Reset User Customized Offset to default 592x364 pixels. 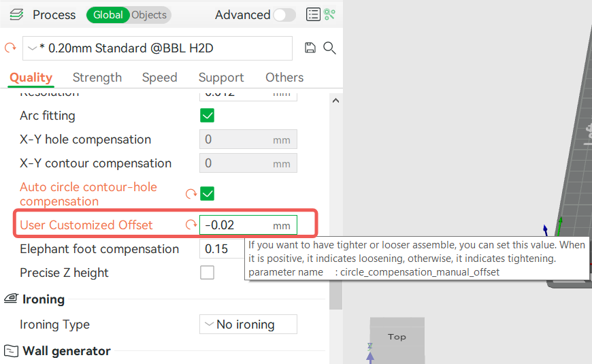click(191, 225)
